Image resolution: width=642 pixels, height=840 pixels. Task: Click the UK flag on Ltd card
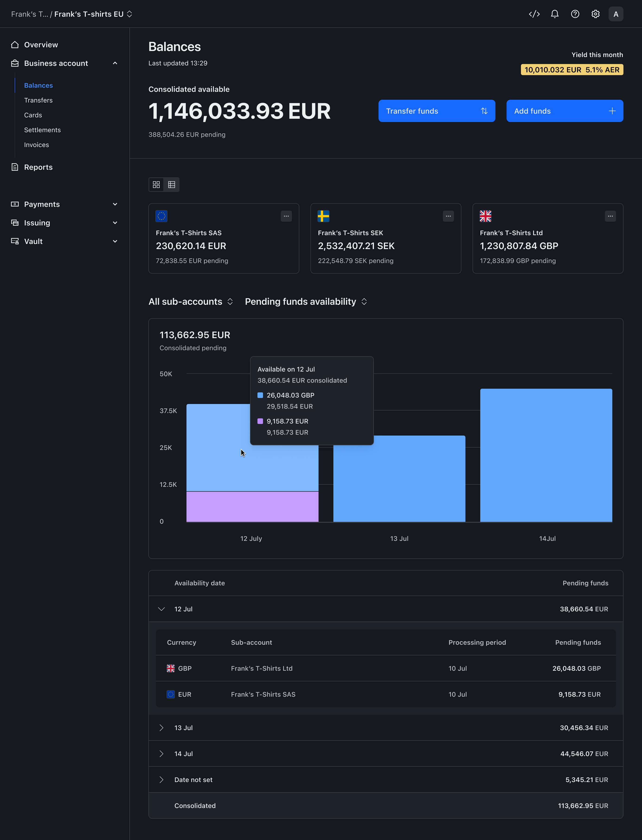tap(485, 216)
